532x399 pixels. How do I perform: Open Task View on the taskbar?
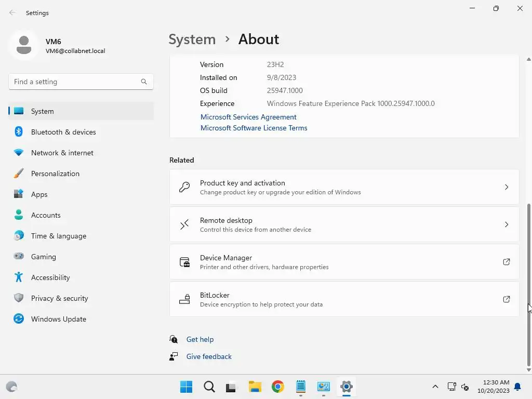tap(231, 387)
